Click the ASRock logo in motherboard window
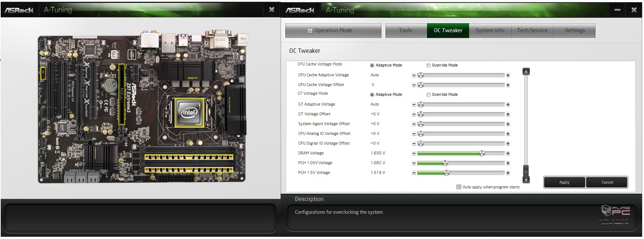 [x=19, y=10]
